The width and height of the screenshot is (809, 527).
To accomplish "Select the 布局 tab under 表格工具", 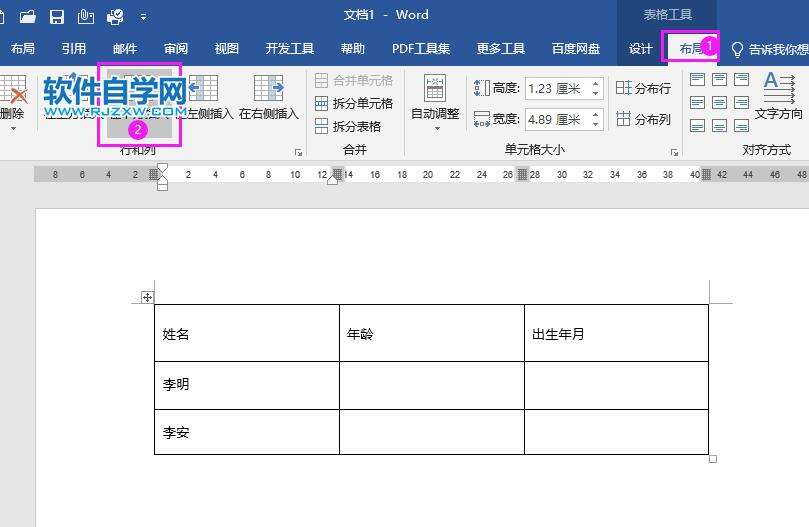I will (x=690, y=49).
